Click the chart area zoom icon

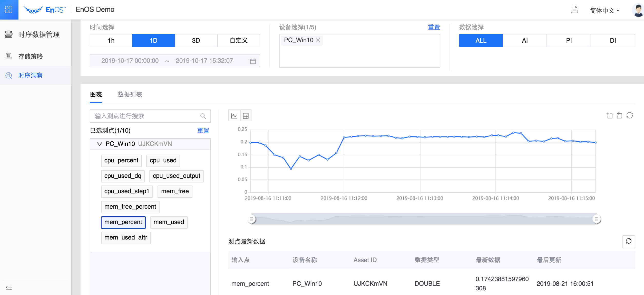click(x=610, y=116)
